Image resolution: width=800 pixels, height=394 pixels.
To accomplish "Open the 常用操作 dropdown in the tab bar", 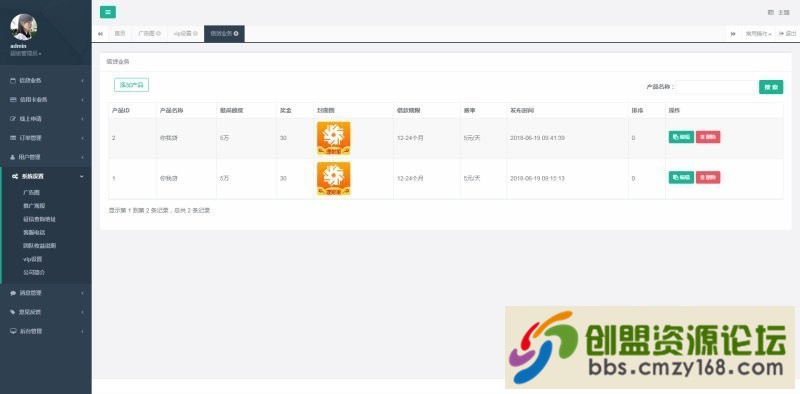I will [758, 34].
